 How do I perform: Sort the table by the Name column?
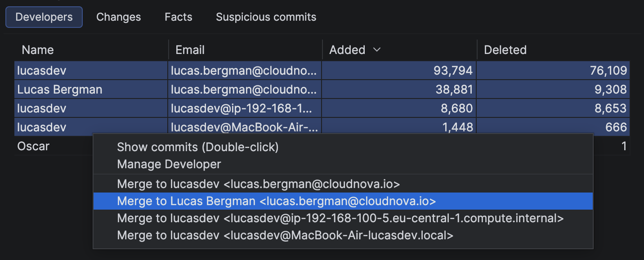38,49
